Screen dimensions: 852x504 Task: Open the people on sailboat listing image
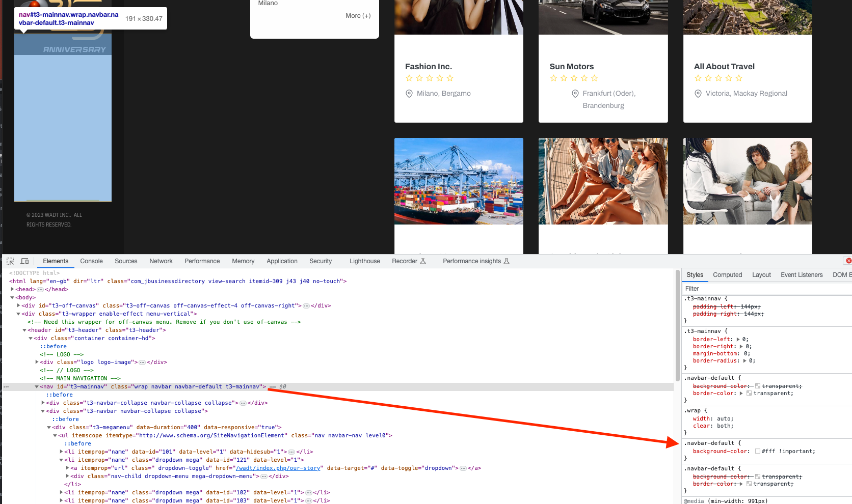pos(603,181)
